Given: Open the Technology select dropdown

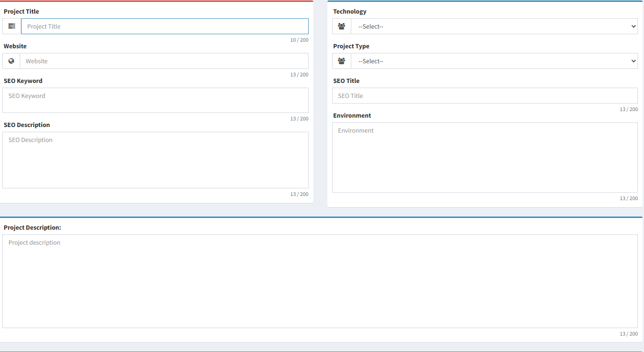Looking at the screenshot, I should click(494, 26).
